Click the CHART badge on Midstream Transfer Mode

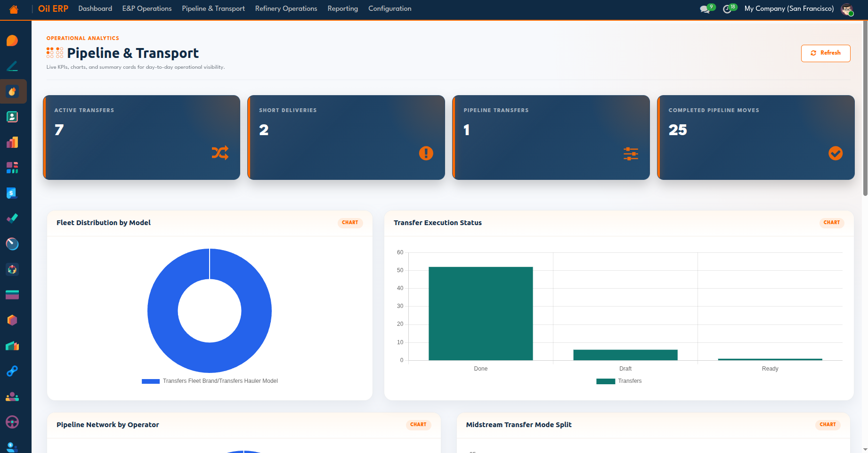coord(827,425)
